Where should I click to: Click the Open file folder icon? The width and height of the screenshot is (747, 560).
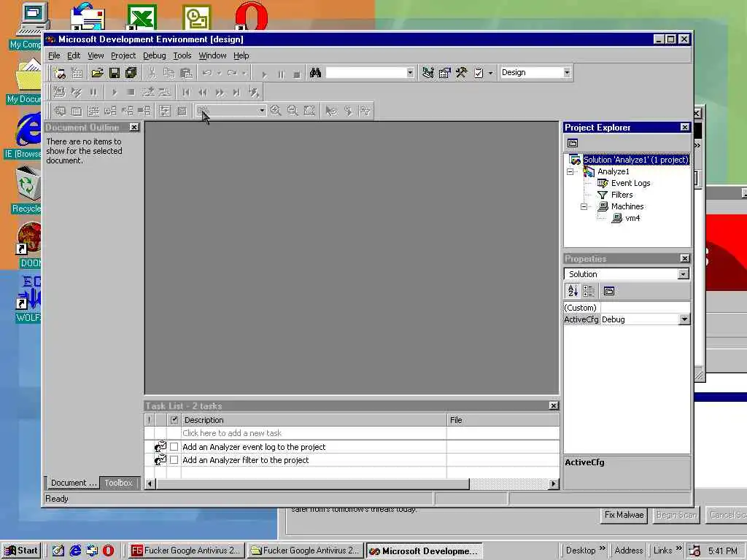click(98, 73)
